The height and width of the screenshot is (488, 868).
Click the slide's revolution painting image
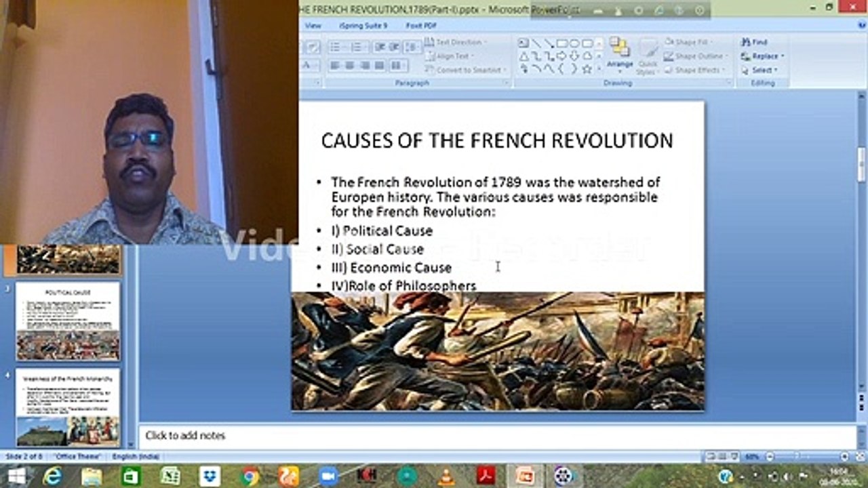tap(498, 351)
